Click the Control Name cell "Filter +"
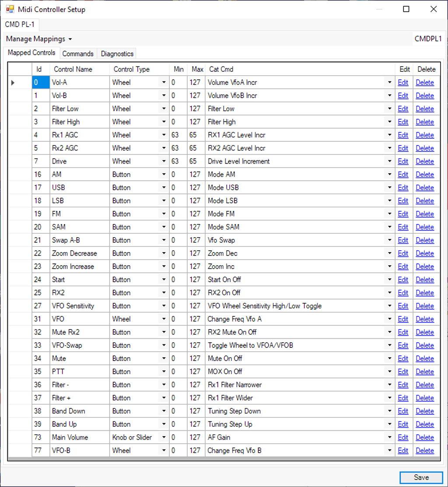Viewport: 448px width, 487px height. (x=80, y=398)
